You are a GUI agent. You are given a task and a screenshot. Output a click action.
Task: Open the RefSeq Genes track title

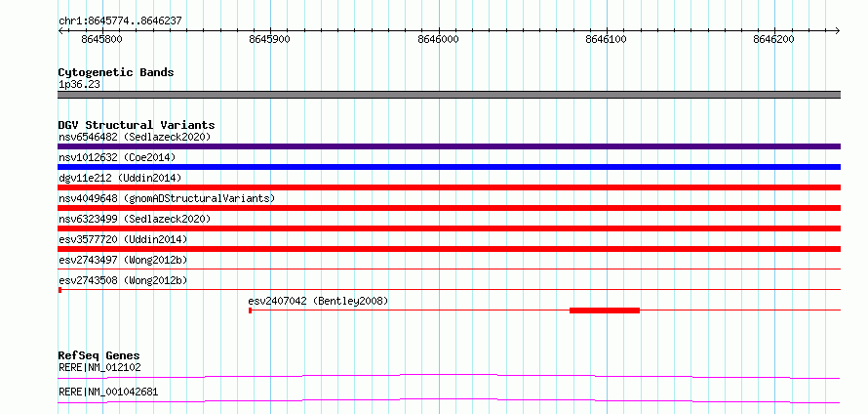pyautogui.click(x=99, y=355)
